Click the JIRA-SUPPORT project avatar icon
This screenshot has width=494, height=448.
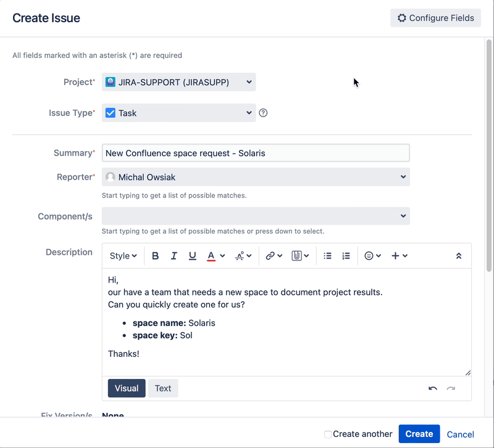[111, 82]
